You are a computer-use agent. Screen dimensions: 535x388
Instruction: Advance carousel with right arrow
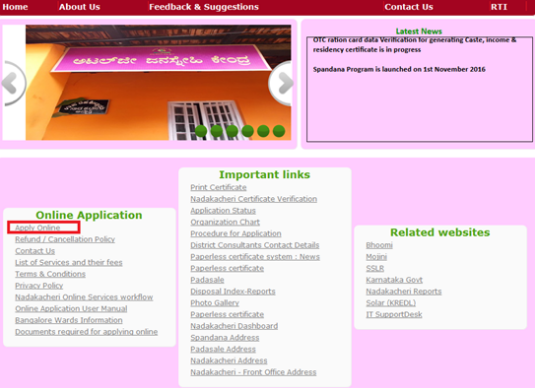pyautogui.click(x=280, y=83)
